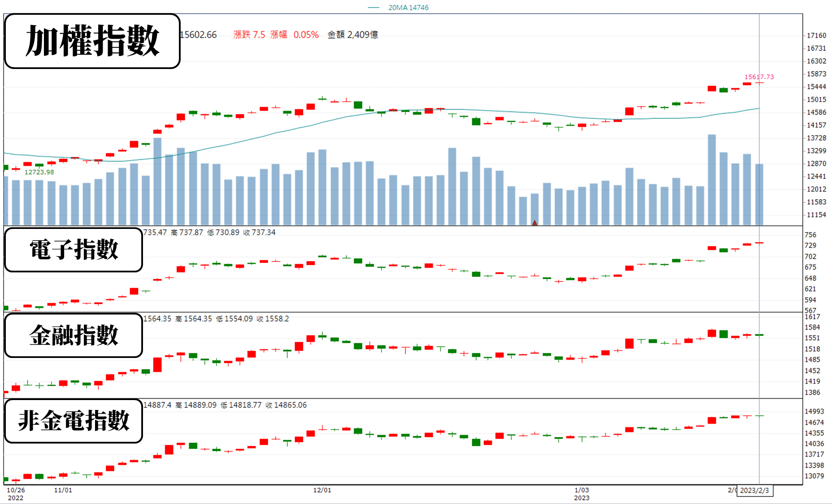
Task: Click the 加權指數 title box
Action: [92, 41]
